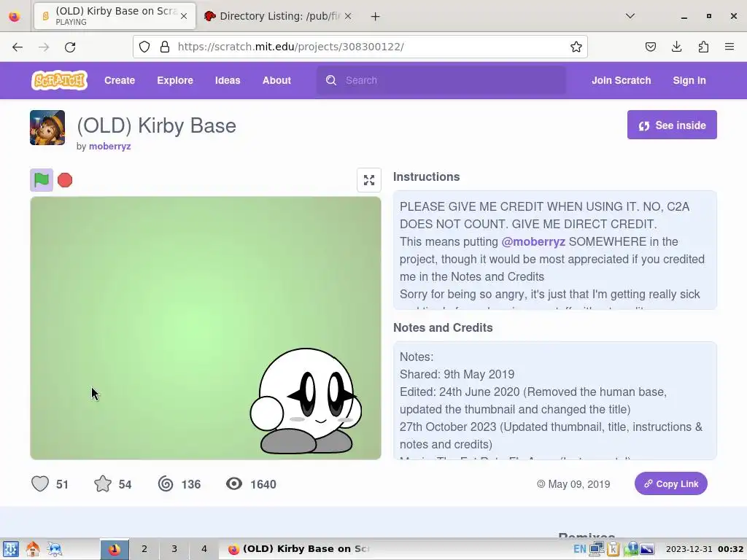Enter full screen mode on the stage
Screen dimensions: 747x560
tap(369, 180)
